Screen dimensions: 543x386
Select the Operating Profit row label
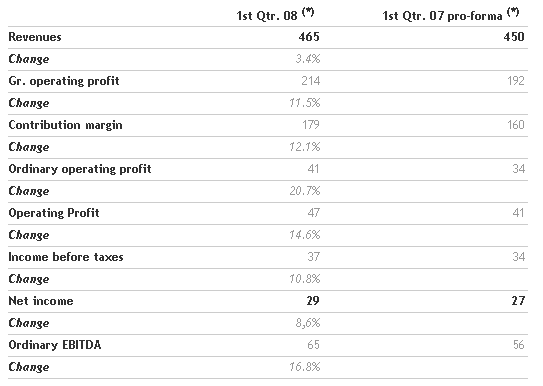54,213
